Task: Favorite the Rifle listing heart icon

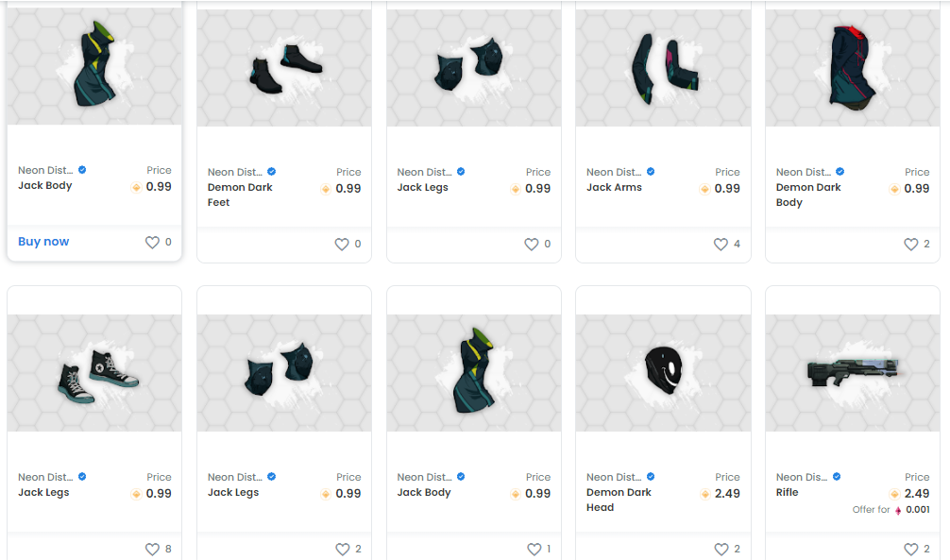Action: [x=910, y=549]
